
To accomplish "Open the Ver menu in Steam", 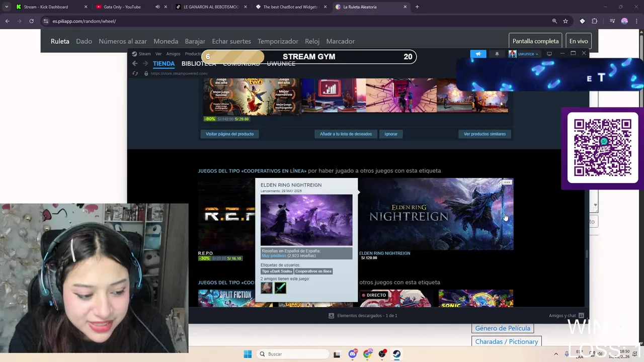I will point(158,54).
